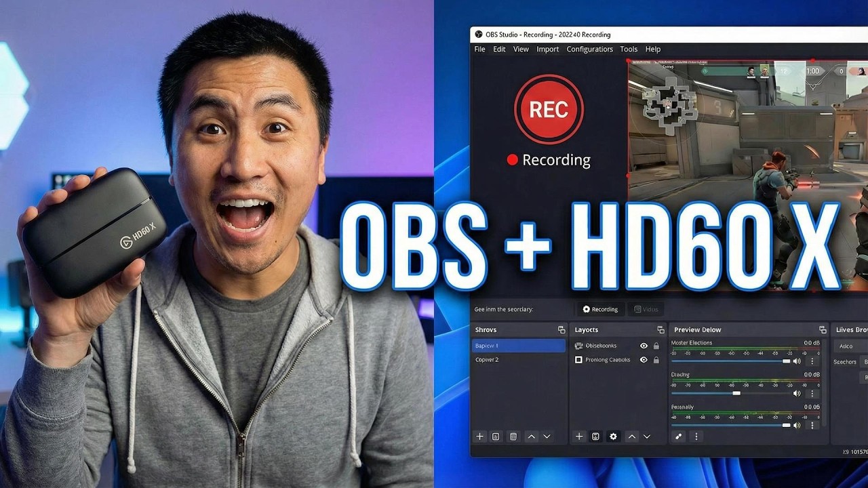The height and width of the screenshot is (488, 868).
Task: Open options menu for Persnally track
Action: click(x=812, y=426)
